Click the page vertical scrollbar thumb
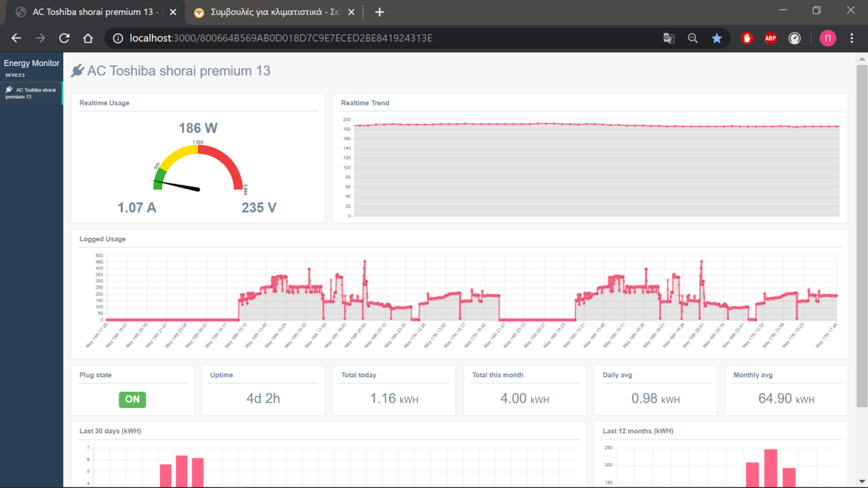 [x=862, y=236]
